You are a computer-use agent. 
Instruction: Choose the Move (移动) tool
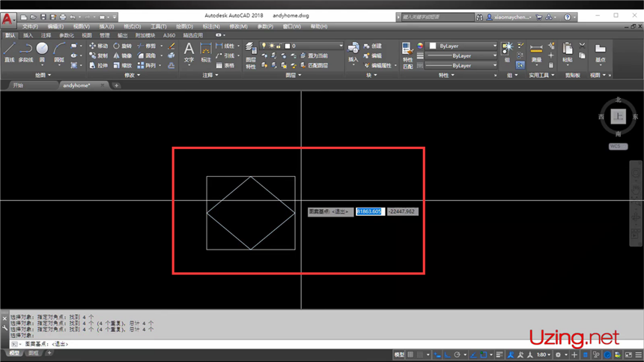(x=97, y=46)
